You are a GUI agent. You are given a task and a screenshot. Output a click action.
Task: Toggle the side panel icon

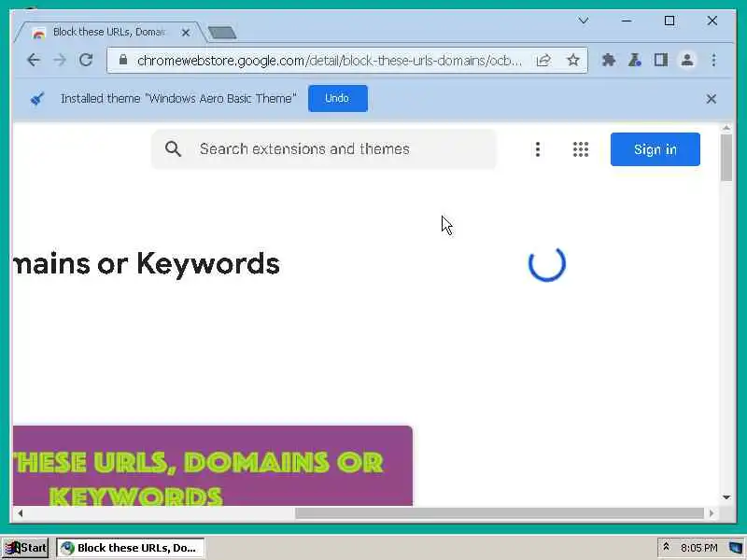(661, 60)
